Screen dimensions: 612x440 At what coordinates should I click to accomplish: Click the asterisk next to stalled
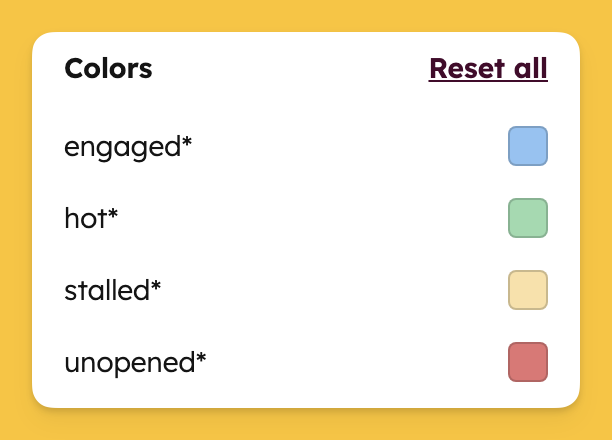pyautogui.click(x=156, y=284)
